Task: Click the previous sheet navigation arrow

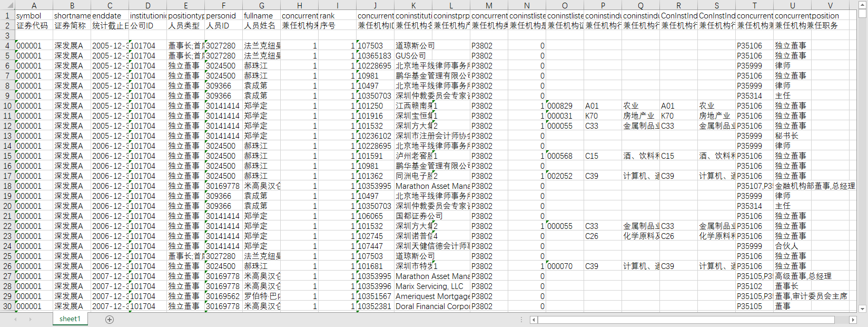Action: pos(16,319)
